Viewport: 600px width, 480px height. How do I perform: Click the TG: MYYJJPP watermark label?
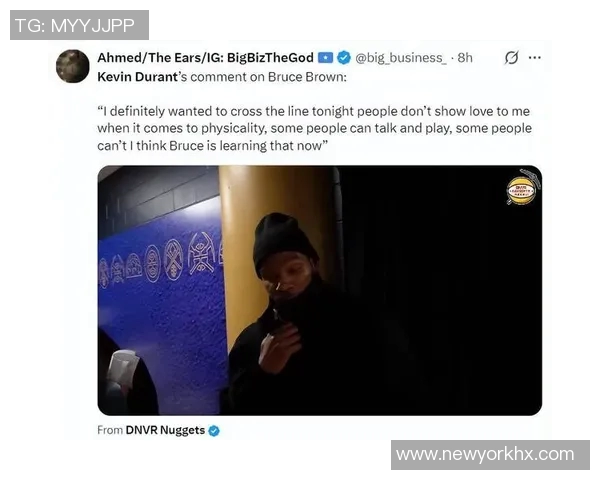pyautogui.click(x=79, y=25)
